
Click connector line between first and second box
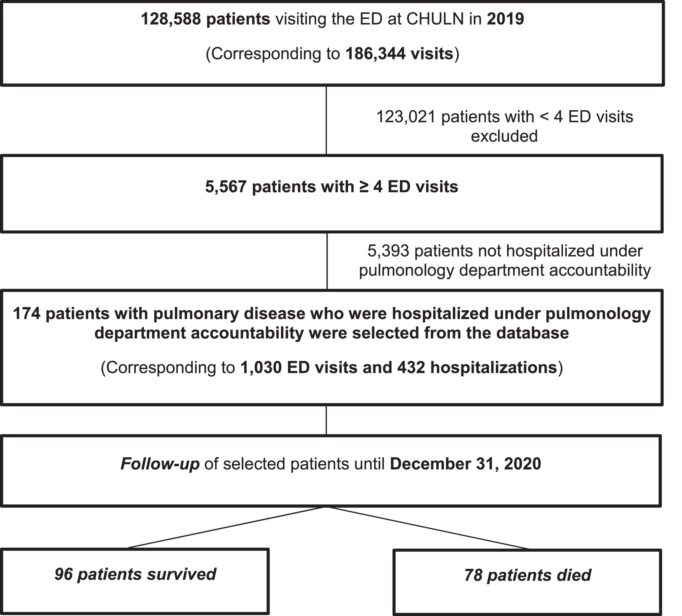(x=326, y=120)
